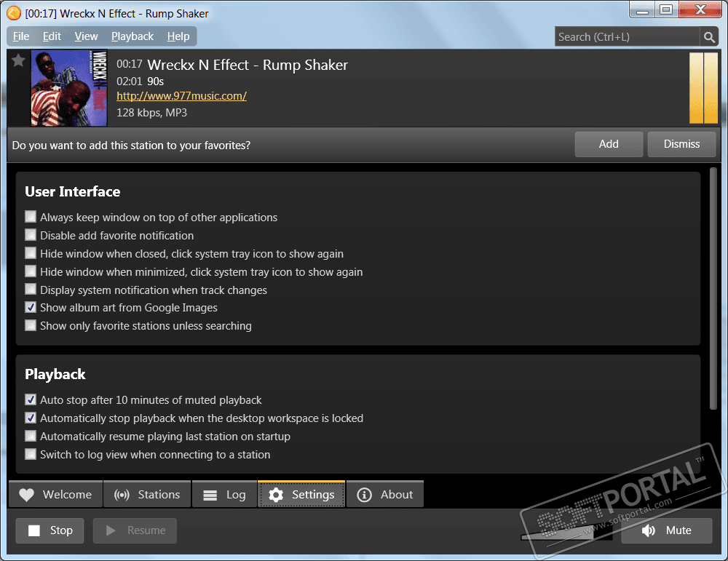Click the Resume playback button
Screen dimensions: 728x561
pos(135,530)
